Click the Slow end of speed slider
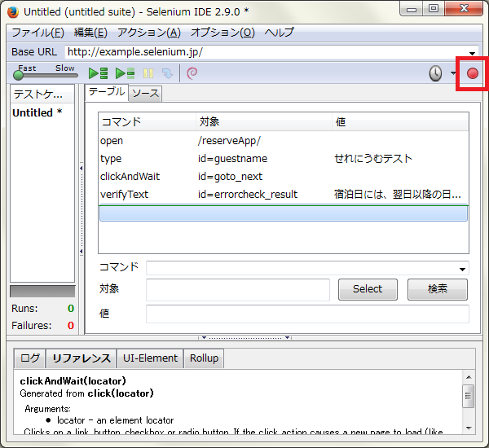The width and height of the screenshot is (489, 448). 65,68
